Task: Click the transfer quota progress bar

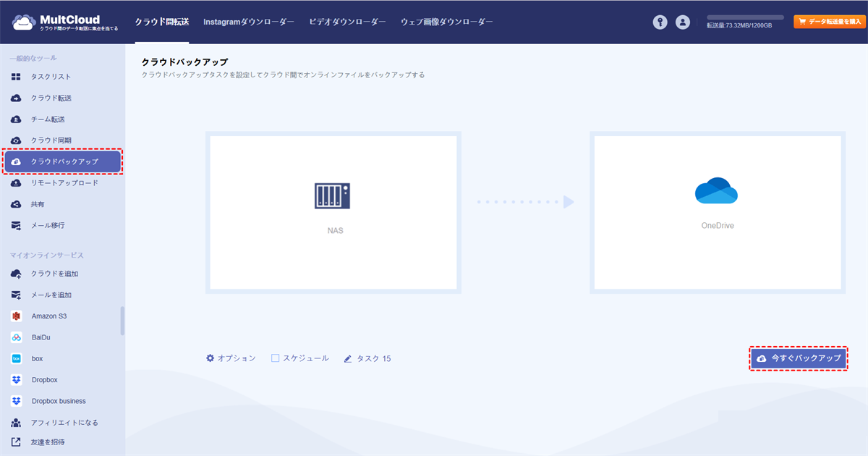Action: pos(745,17)
